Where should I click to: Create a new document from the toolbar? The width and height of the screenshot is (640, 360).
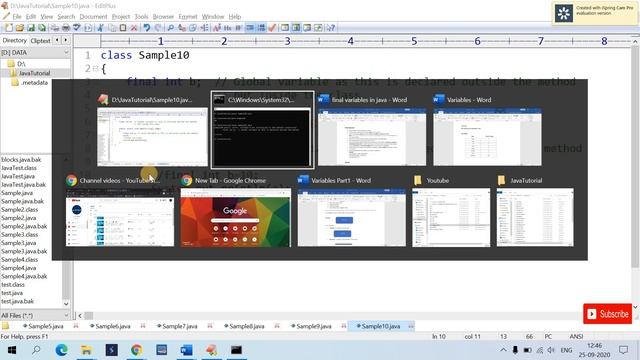click(x=9, y=28)
